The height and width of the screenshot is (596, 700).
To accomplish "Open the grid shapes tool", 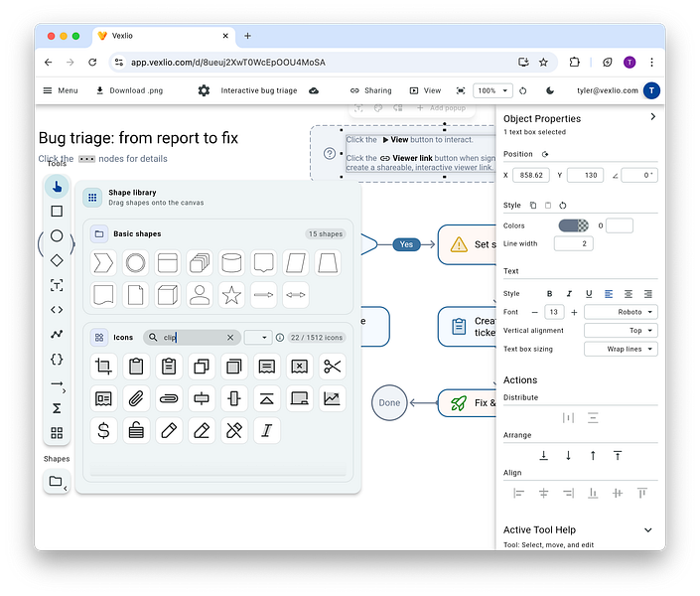I will pos(57,432).
